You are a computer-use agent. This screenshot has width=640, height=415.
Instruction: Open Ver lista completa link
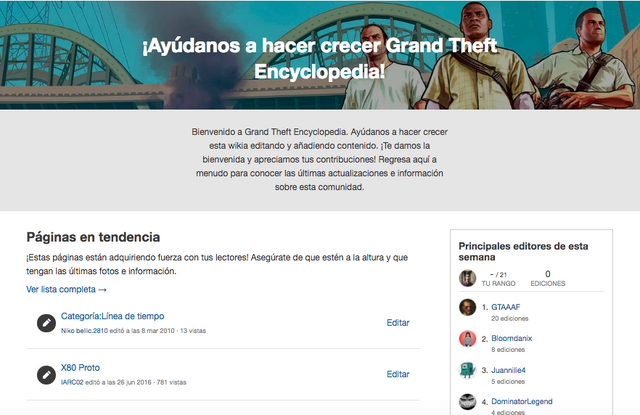[x=66, y=289]
